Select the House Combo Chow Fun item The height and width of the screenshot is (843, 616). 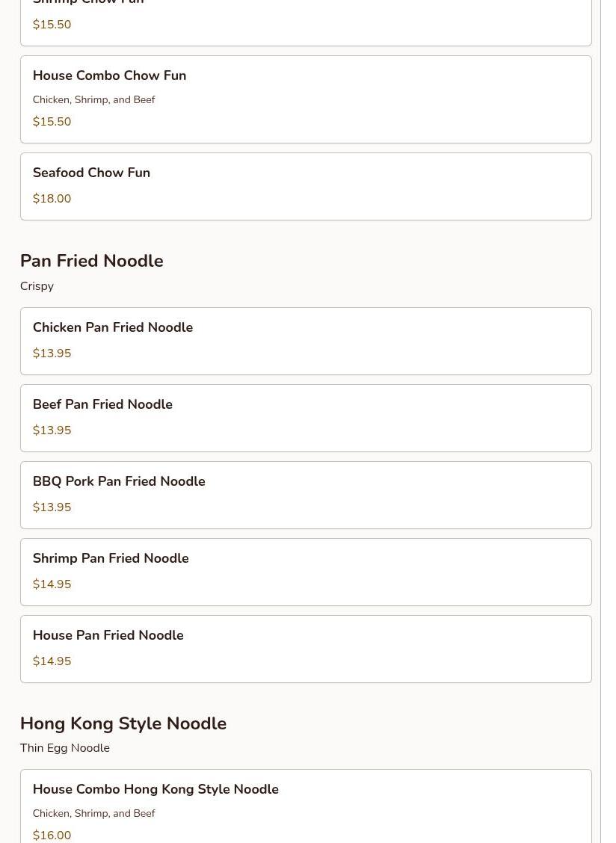306,99
